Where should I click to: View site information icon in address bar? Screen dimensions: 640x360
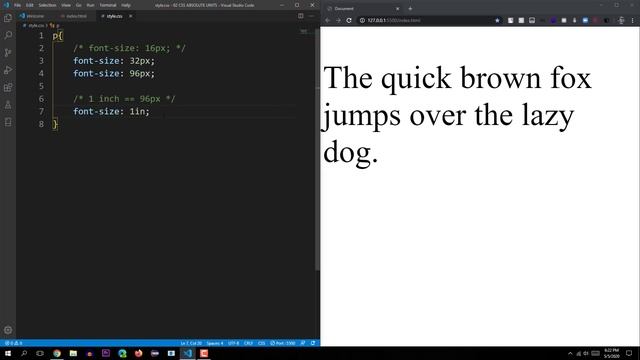point(362,20)
